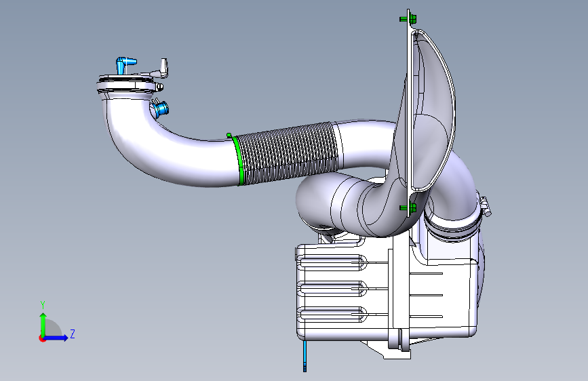Select the top green bolt on the mounting plate
This screenshot has height=381, width=588.
point(408,18)
